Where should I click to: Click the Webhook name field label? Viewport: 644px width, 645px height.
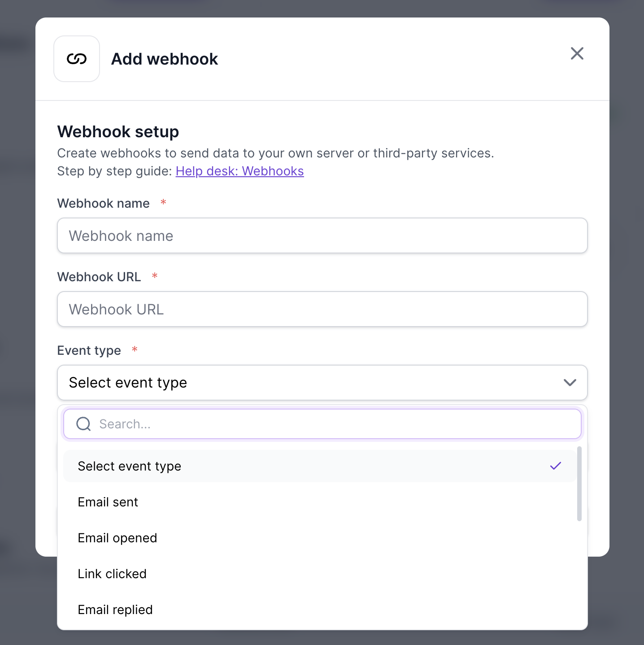[104, 204]
